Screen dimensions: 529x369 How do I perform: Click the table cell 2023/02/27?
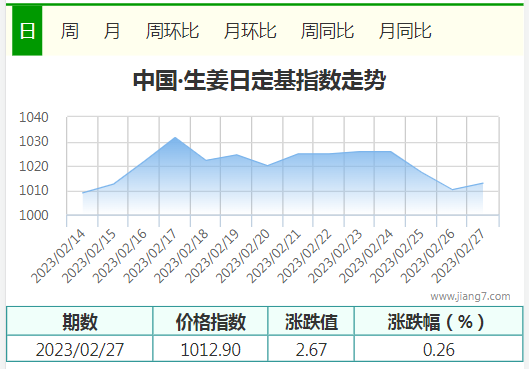(x=80, y=349)
